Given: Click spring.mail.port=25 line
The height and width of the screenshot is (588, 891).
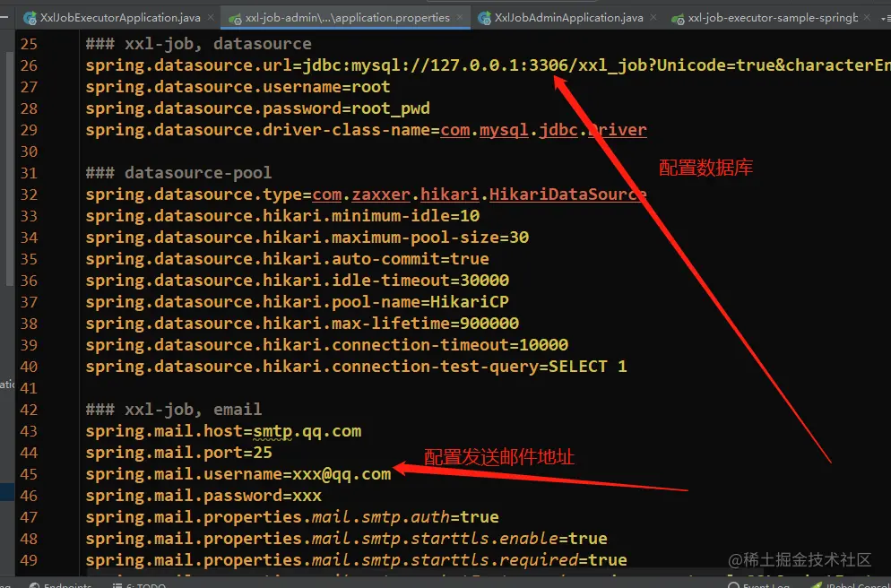Looking at the screenshot, I should (179, 453).
